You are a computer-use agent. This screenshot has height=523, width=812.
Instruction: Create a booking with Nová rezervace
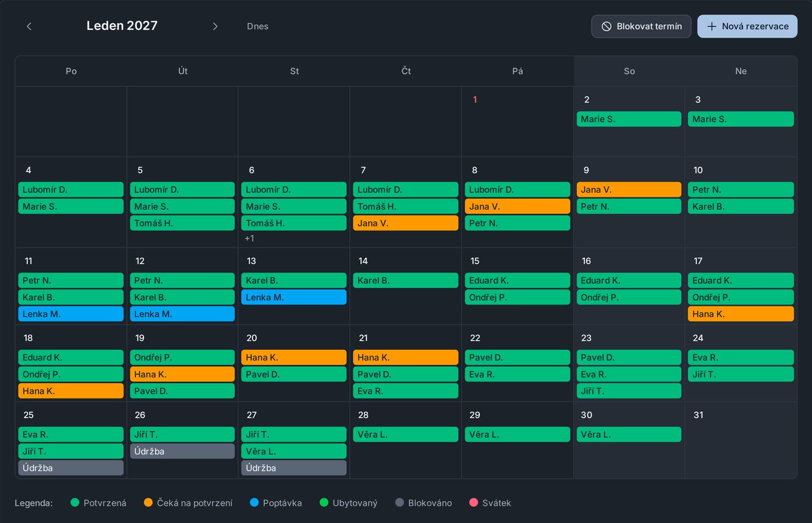[747, 27]
